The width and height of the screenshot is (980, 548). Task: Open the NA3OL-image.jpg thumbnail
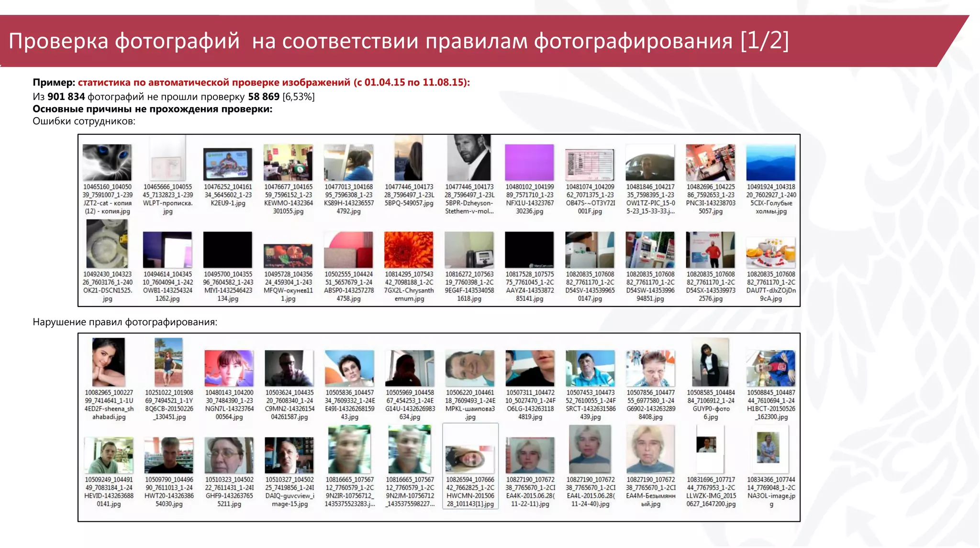coord(771,449)
